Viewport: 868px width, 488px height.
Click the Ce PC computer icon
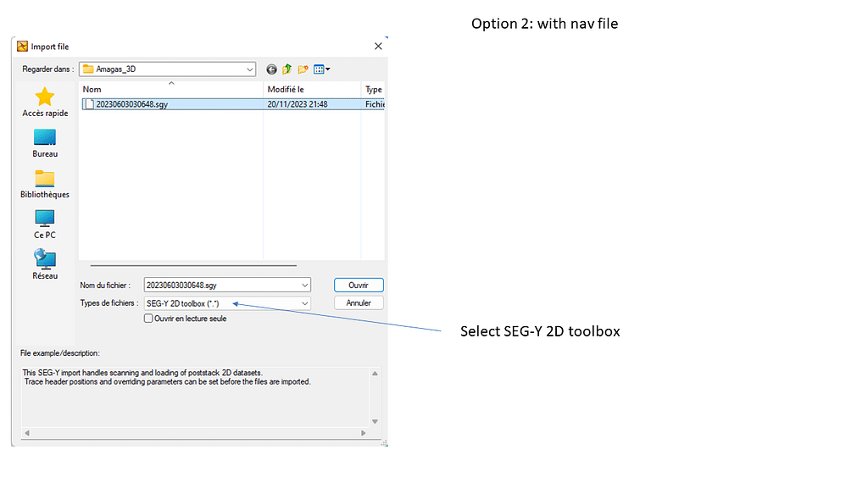[x=45, y=224]
